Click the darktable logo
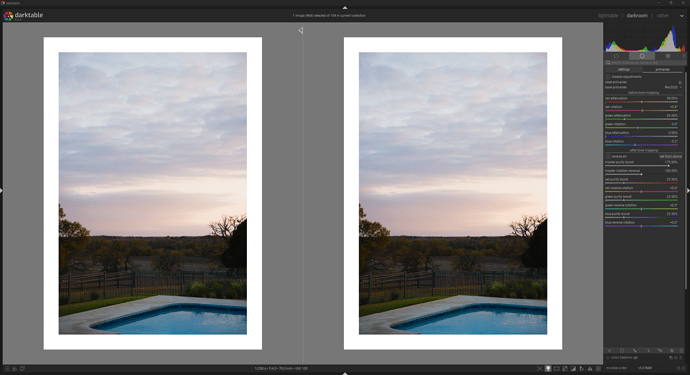 tap(8, 16)
